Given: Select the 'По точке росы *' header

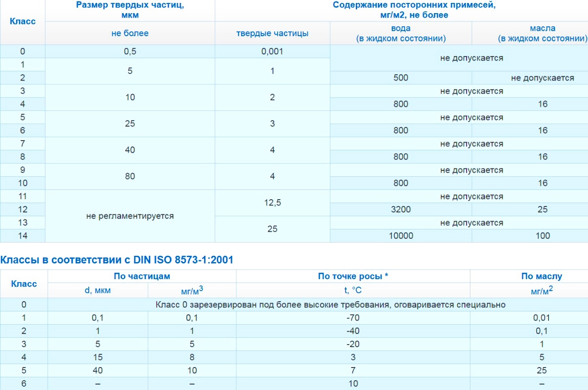Looking at the screenshot, I should coord(353,276).
